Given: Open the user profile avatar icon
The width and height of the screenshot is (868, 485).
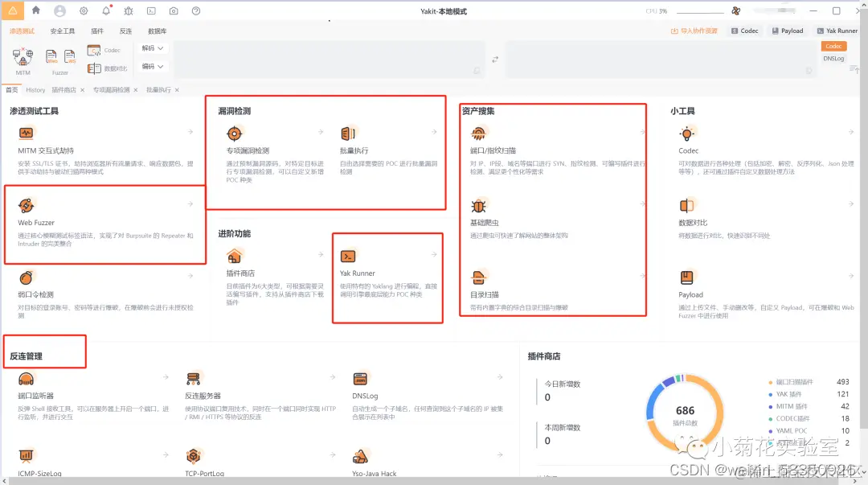Looking at the screenshot, I should pyautogui.click(x=59, y=10).
